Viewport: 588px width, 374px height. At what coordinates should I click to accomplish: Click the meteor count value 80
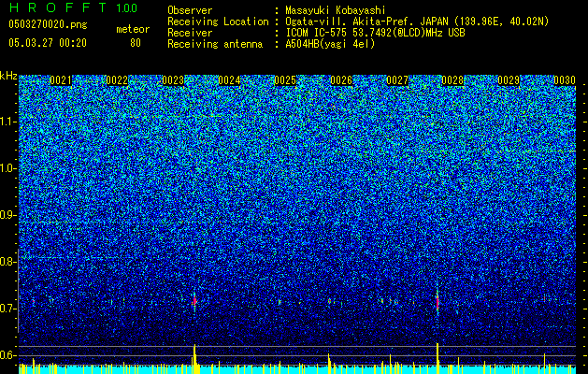coord(136,43)
